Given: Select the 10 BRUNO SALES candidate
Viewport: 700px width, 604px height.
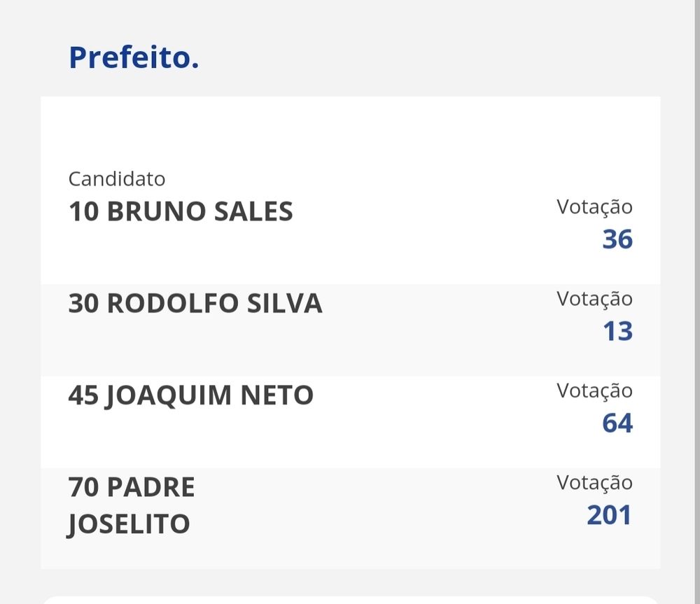Looking at the screenshot, I should [x=181, y=211].
